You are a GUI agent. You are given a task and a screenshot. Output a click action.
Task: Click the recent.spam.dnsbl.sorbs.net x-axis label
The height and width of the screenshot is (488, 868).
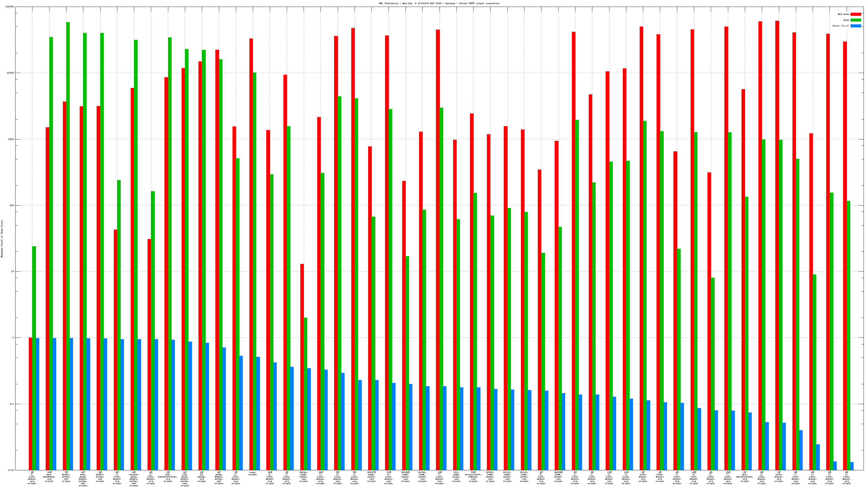pos(134,479)
